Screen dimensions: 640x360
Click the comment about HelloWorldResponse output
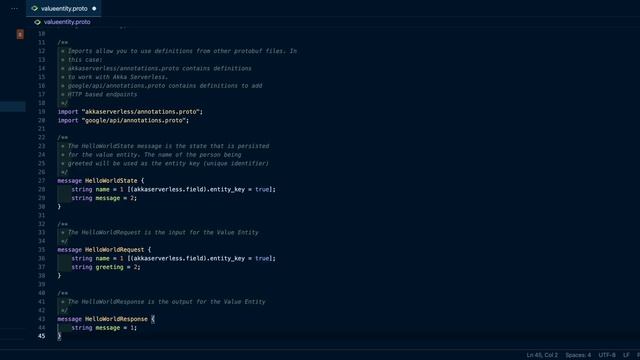(x=167, y=302)
